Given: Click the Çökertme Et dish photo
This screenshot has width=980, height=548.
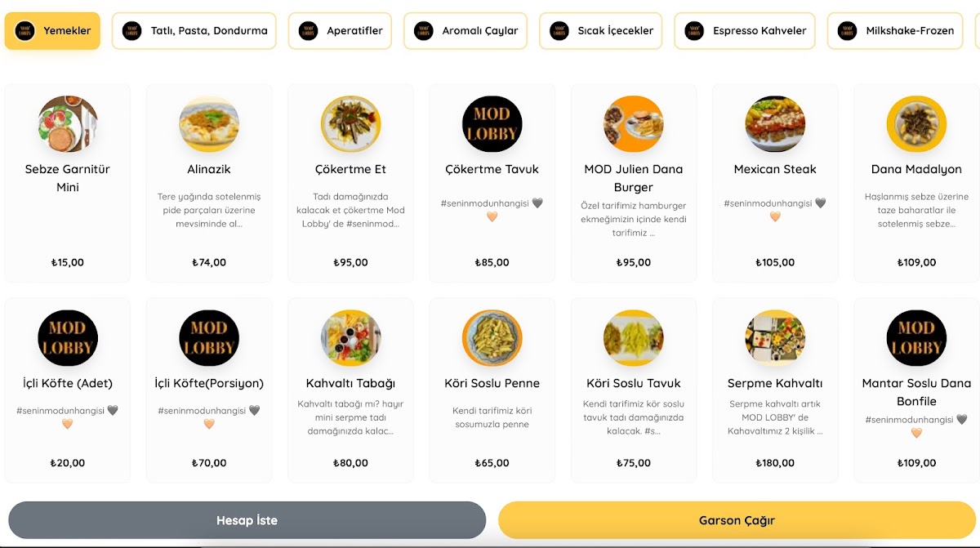Looking at the screenshot, I should [350, 124].
